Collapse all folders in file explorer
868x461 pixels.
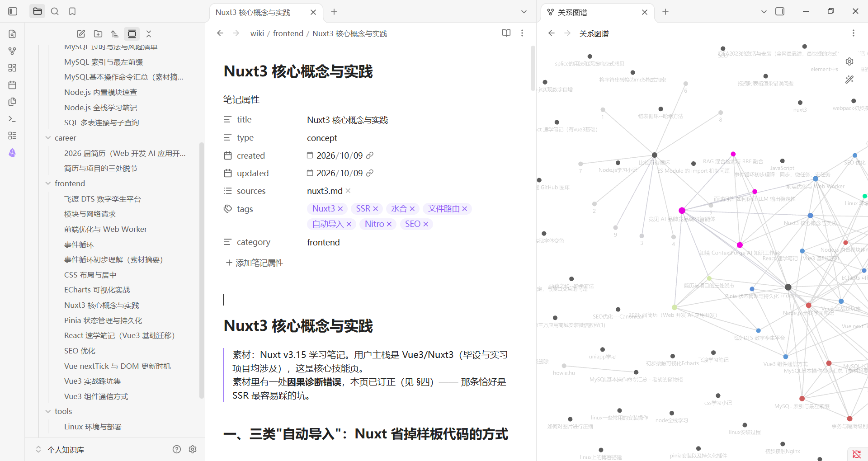[x=149, y=34]
